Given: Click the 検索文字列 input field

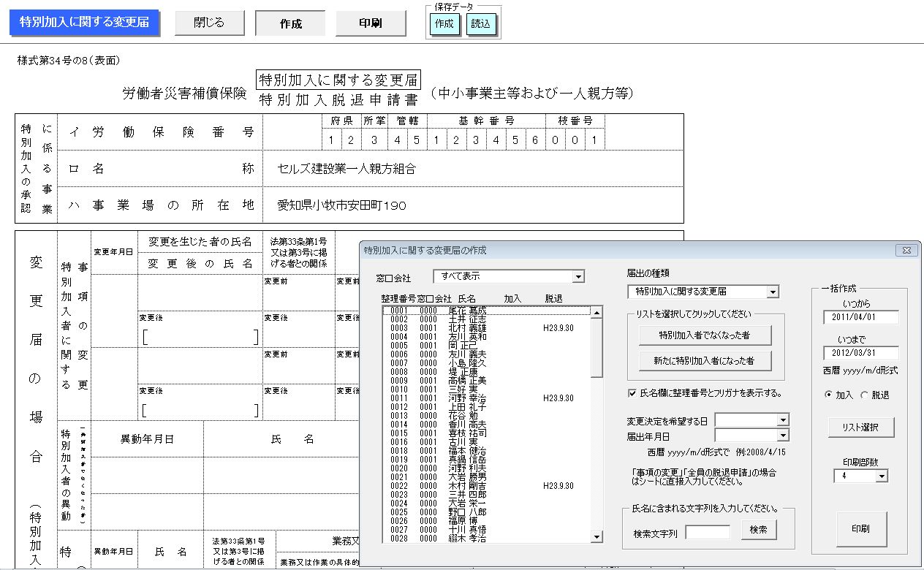Looking at the screenshot, I should [x=708, y=532].
